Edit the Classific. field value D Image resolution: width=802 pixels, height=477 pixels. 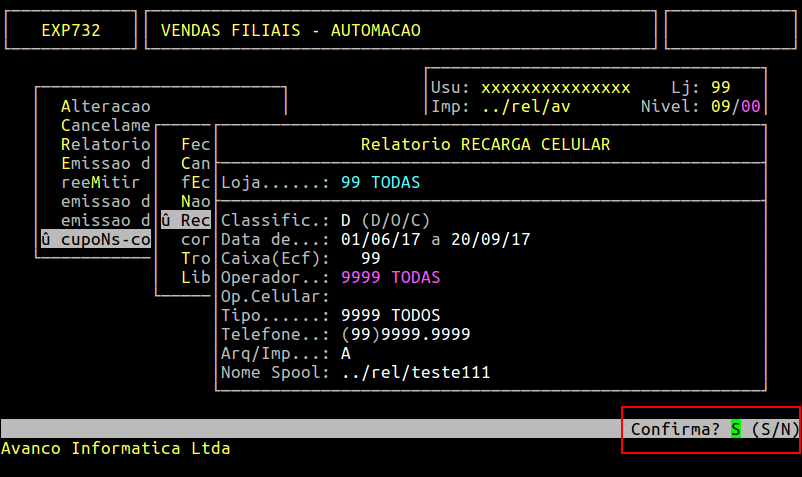coord(346,220)
